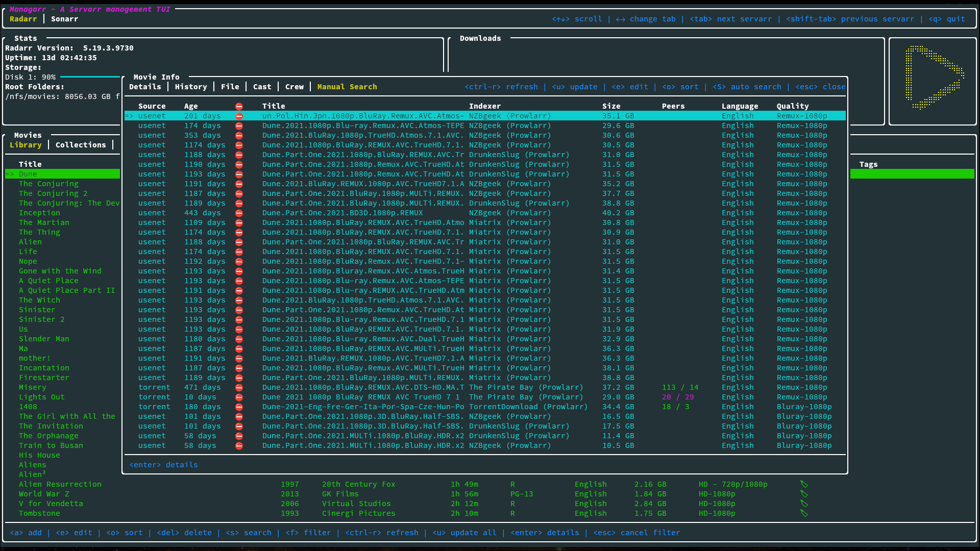980x551 pixels.
Task: Switch to the Collections tab
Action: pyautogui.click(x=81, y=145)
